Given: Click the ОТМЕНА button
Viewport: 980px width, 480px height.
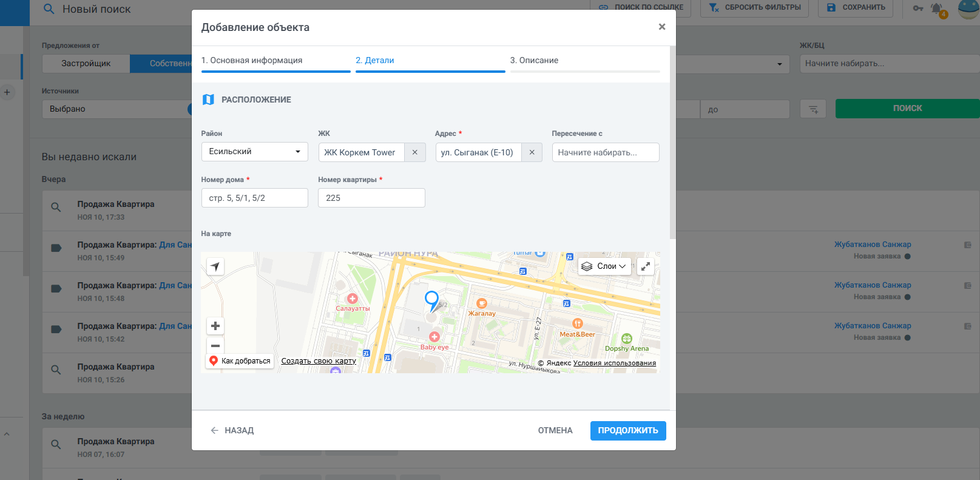Looking at the screenshot, I should tap(555, 430).
